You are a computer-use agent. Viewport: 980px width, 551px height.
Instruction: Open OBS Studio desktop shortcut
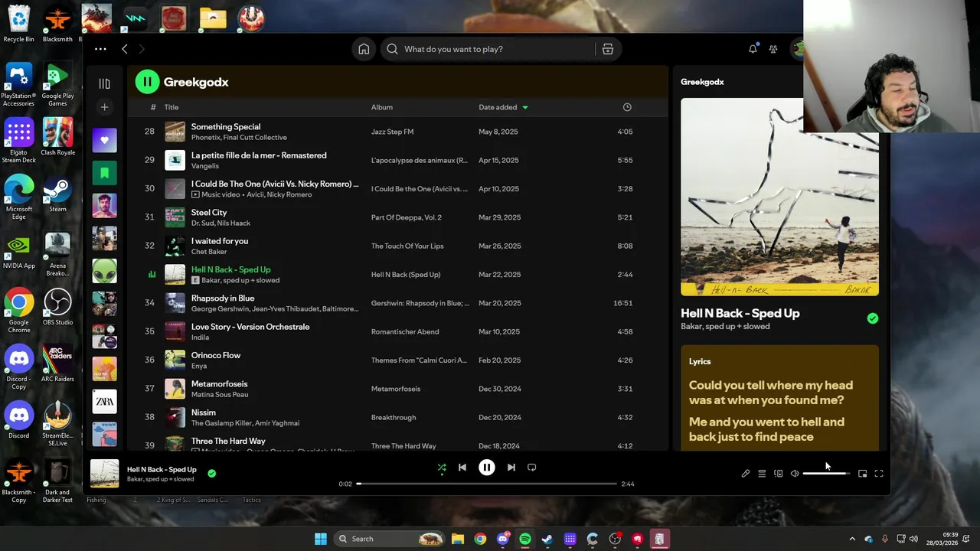click(x=57, y=307)
